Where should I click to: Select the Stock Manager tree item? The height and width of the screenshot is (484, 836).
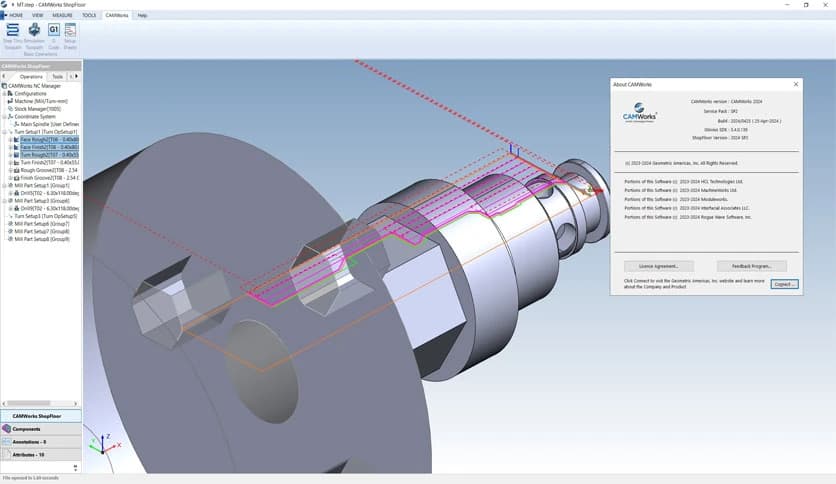pyautogui.click(x=37, y=108)
